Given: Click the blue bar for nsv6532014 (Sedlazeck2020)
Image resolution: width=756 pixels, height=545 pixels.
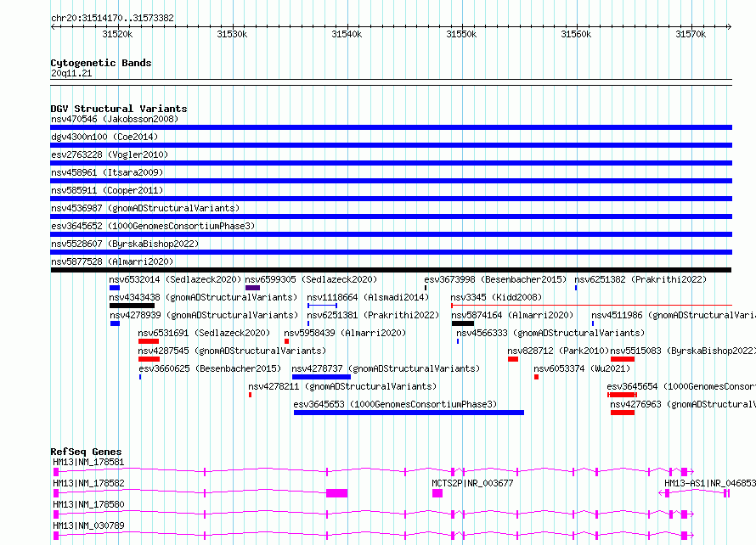Looking at the screenshot, I should 115,288.
